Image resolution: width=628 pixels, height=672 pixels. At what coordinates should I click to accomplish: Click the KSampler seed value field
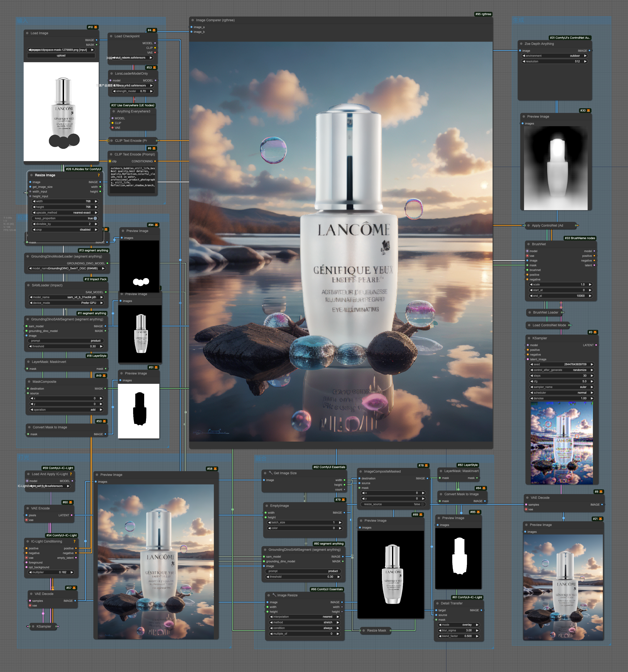pos(562,364)
